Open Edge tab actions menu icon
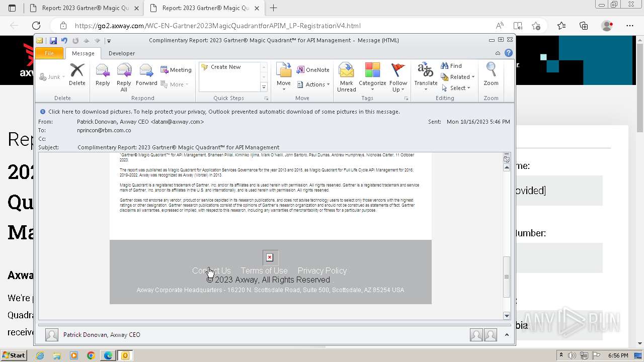644x362 pixels. (x=12, y=8)
